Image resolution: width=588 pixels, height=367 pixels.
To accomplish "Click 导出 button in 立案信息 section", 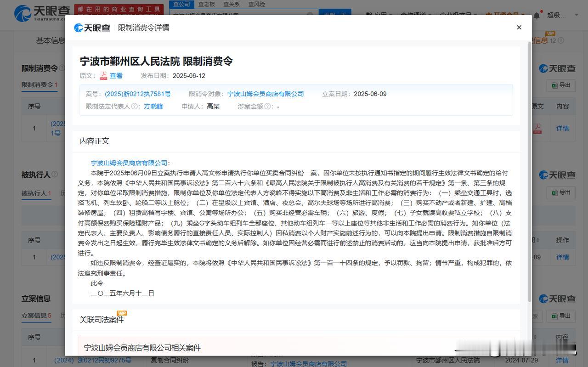I will (561, 316).
